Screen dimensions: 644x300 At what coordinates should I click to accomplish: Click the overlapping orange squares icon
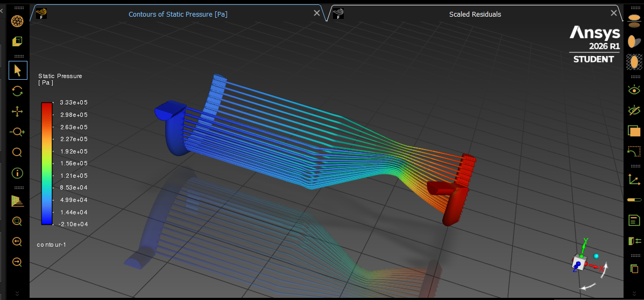tap(634, 131)
